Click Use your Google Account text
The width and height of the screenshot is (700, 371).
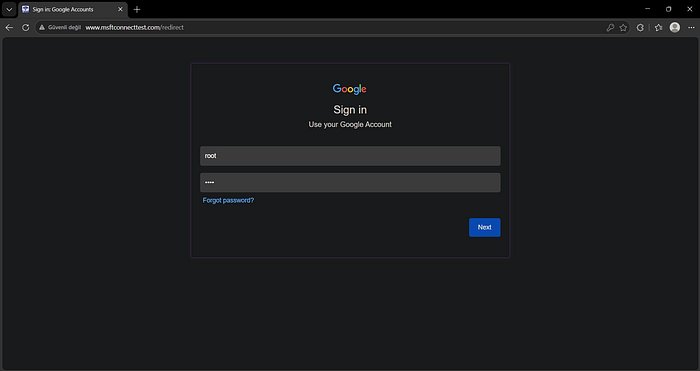tap(350, 125)
